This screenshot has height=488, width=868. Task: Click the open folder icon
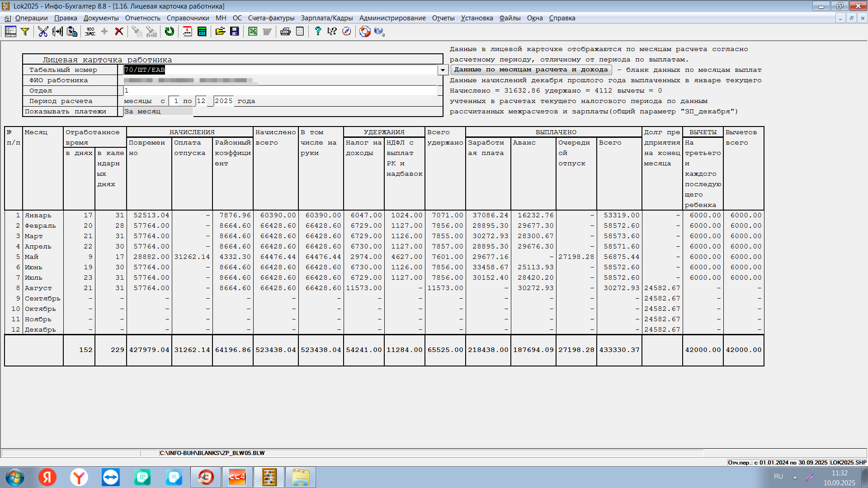coord(220,31)
